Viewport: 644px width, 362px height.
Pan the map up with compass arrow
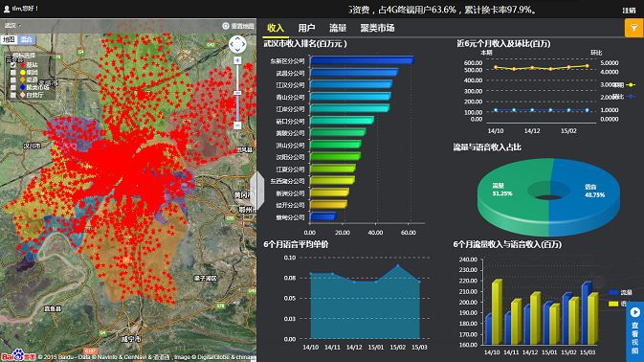(237, 38)
